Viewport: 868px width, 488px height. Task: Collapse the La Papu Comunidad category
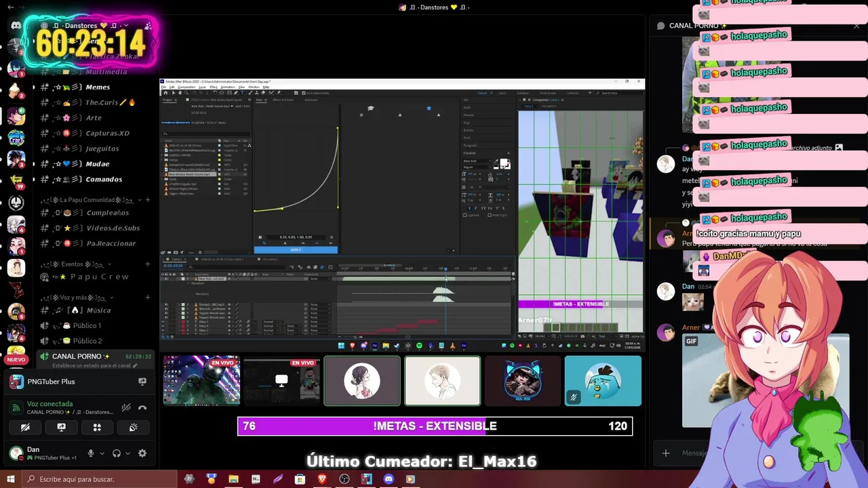tap(92, 200)
